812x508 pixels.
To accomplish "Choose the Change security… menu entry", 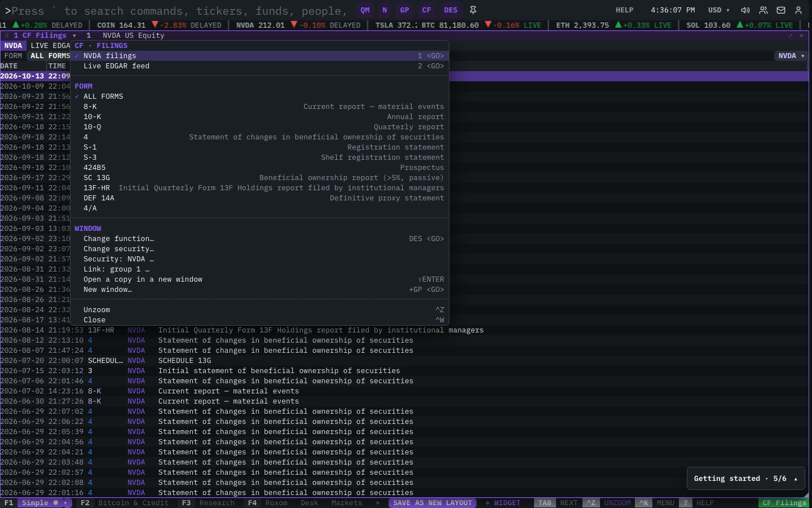I will tap(259, 249).
